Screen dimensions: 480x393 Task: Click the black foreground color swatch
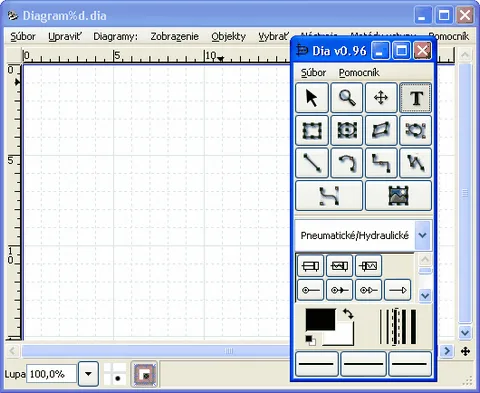pyautogui.click(x=320, y=319)
